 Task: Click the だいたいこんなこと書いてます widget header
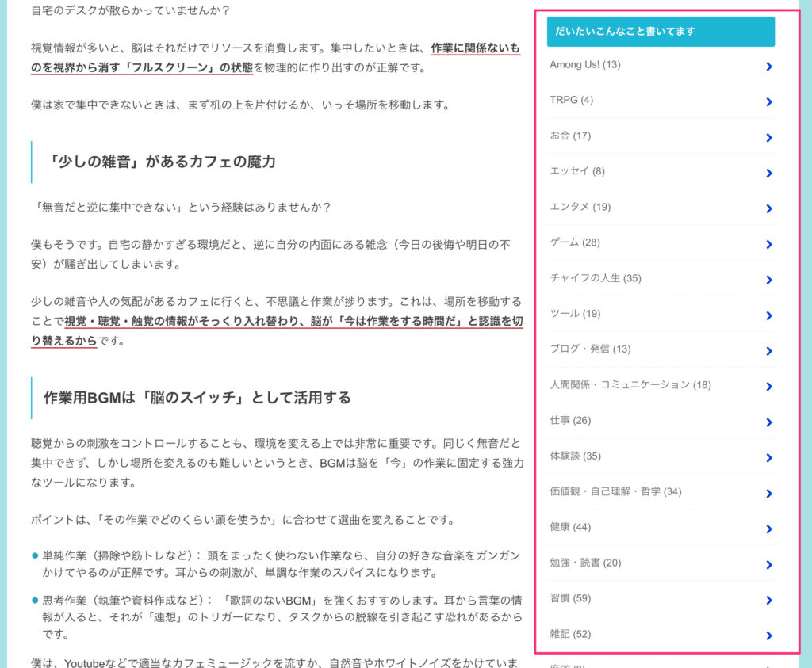[x=660, y=32]
